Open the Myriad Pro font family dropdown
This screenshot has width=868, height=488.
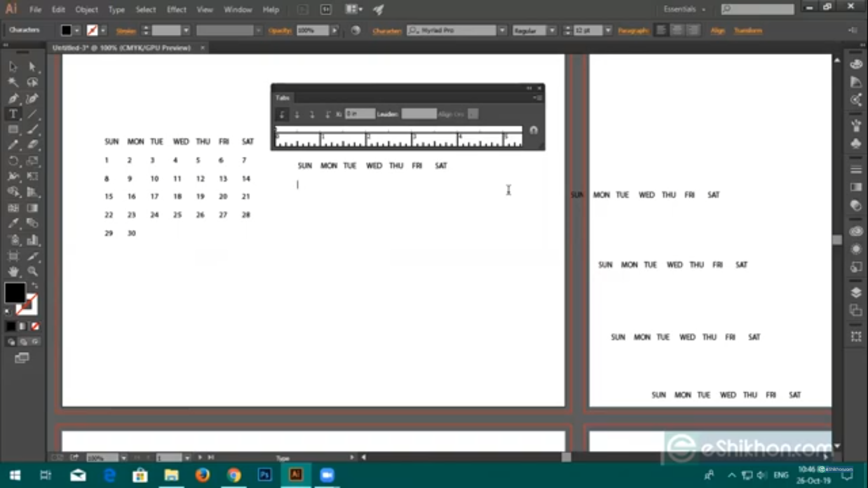coord(501,30)
